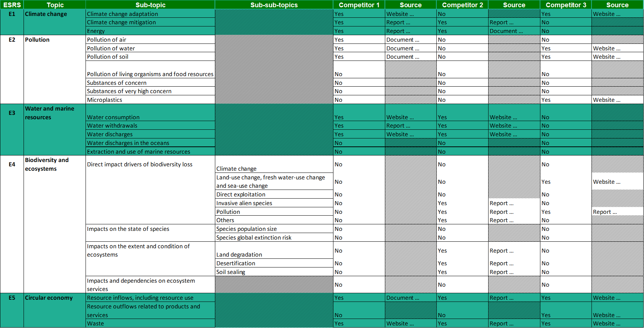
Task: Select the 'Land degradation' cell
Action: click(x=274, y=250)
